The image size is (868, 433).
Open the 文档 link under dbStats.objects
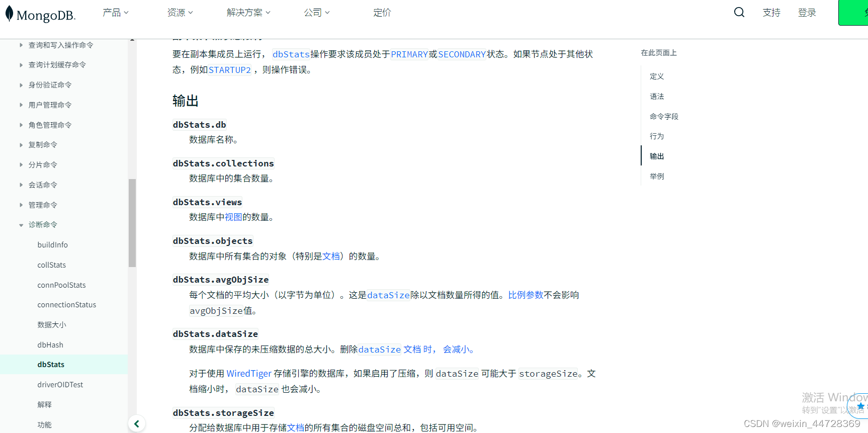click(x=331, y=256)
